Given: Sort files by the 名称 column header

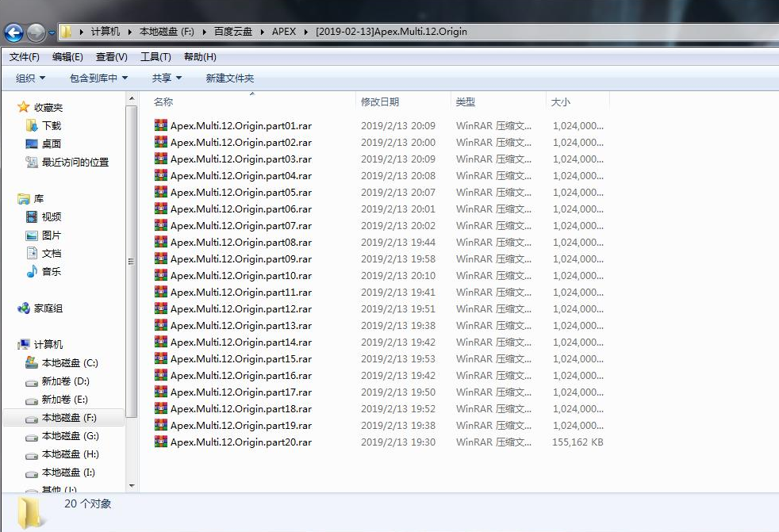Looking at the screenshot, I should tap(163, 101).
